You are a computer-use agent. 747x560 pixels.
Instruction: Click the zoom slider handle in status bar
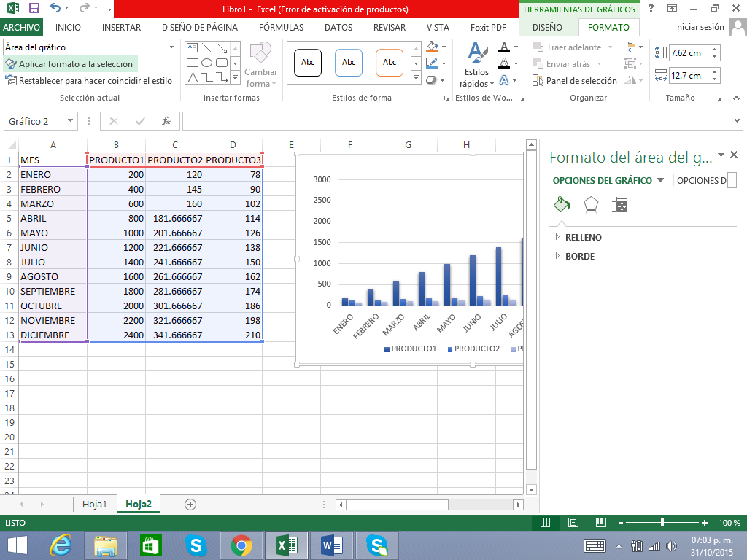click(662, 523)
